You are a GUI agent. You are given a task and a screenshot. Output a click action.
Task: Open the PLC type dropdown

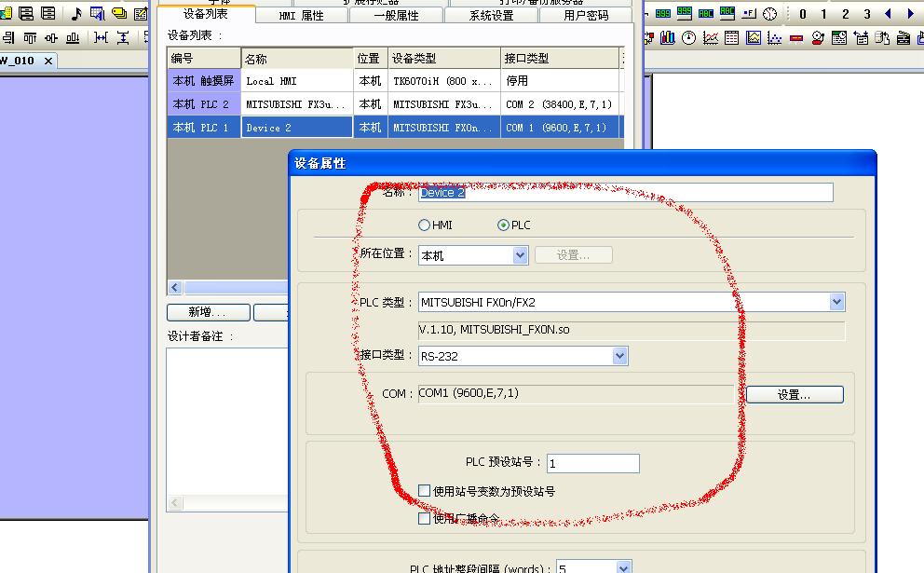(836, 302)
